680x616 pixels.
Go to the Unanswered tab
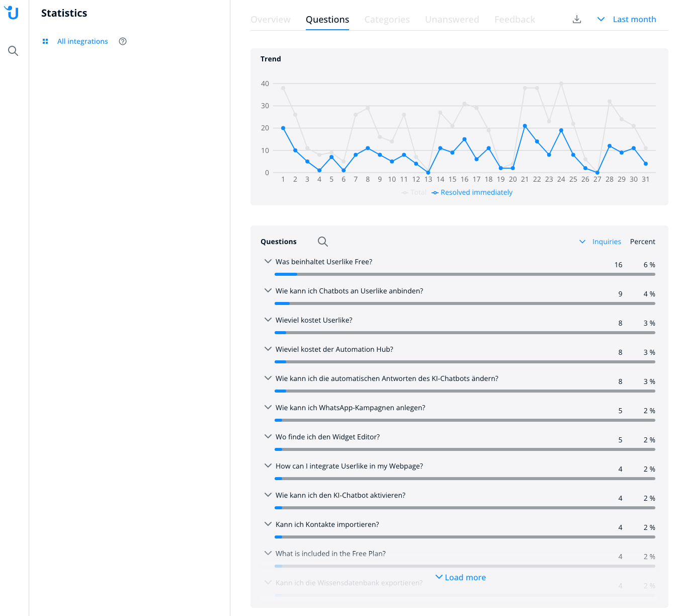tap(452, 20)
